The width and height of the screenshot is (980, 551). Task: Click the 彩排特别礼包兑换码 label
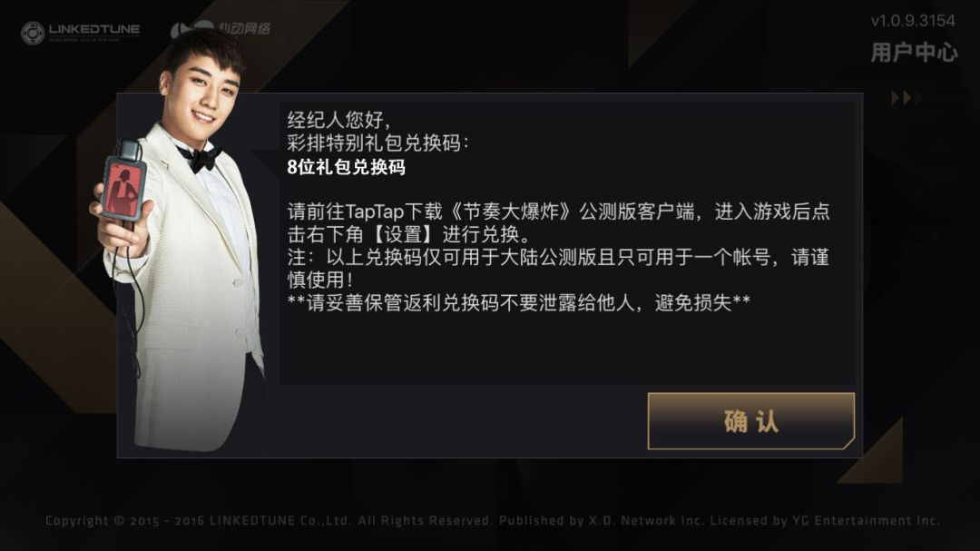click(x=377, y=143)
